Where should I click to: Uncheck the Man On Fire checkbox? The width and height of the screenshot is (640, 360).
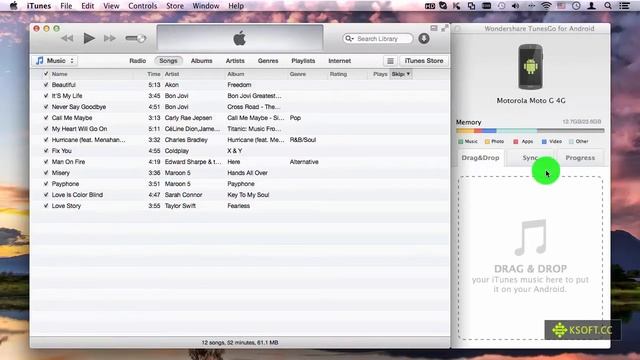click(46, 162)
